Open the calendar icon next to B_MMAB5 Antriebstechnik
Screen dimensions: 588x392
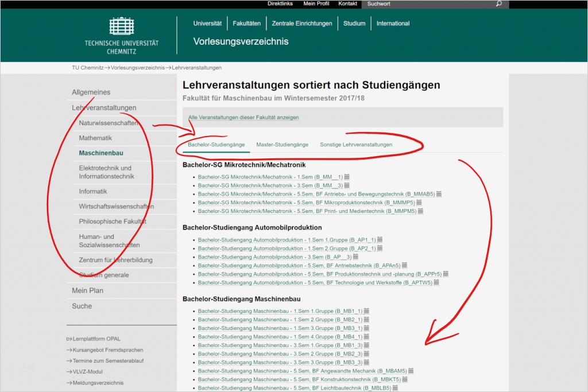click(438, 194)
